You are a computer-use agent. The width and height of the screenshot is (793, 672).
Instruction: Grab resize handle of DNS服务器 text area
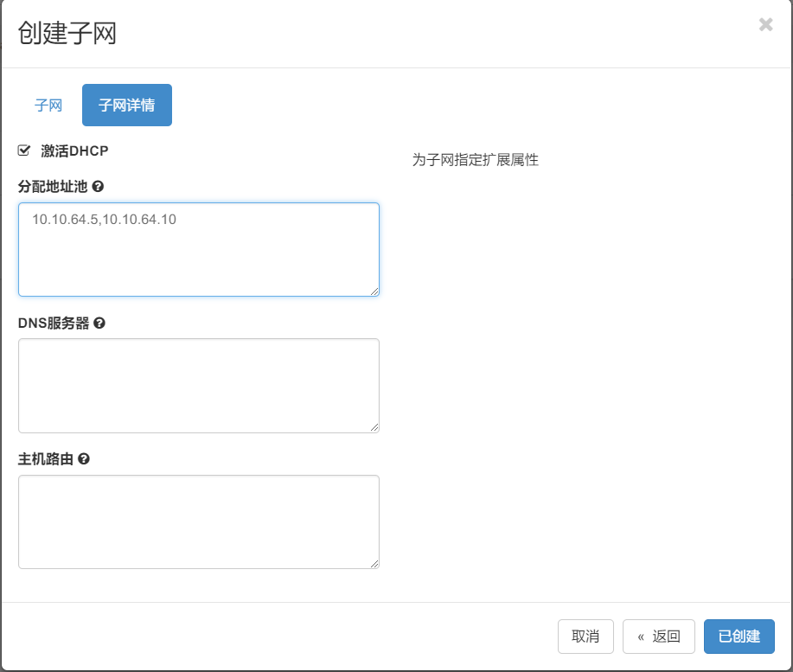pyautogui.click(x=374, y=428)
